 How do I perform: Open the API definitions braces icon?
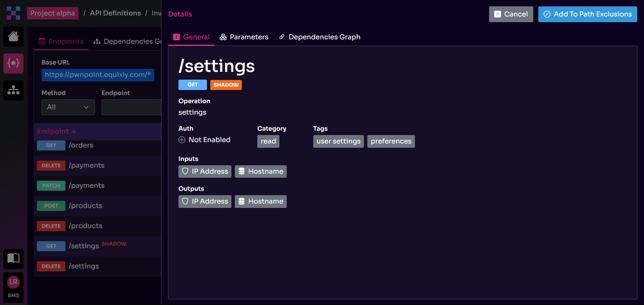13,63
